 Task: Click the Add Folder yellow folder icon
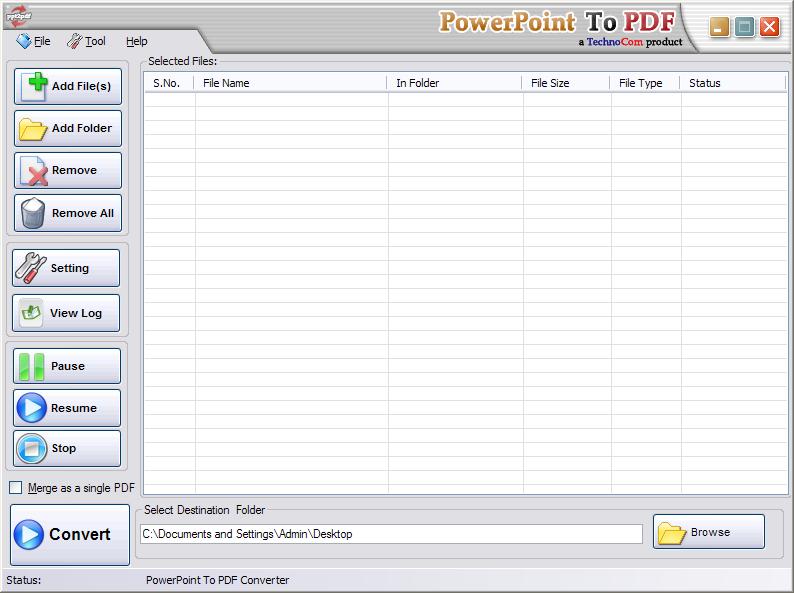(34, 128)
